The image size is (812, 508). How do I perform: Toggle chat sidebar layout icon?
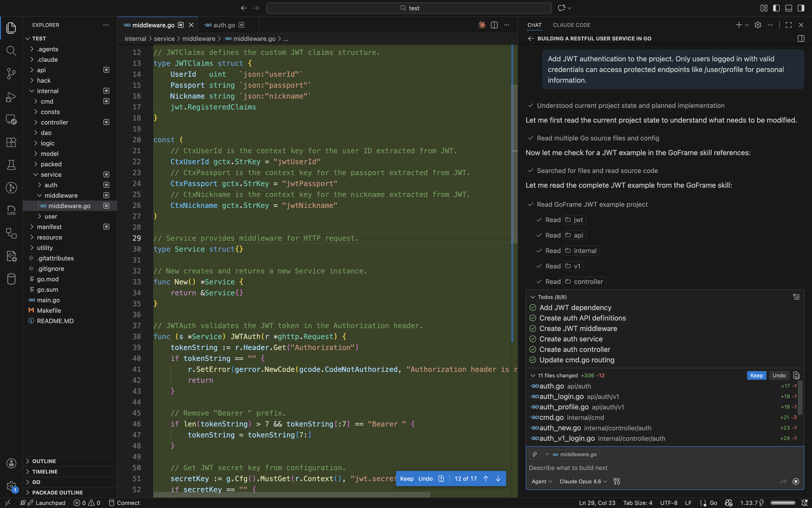point(801,38)
